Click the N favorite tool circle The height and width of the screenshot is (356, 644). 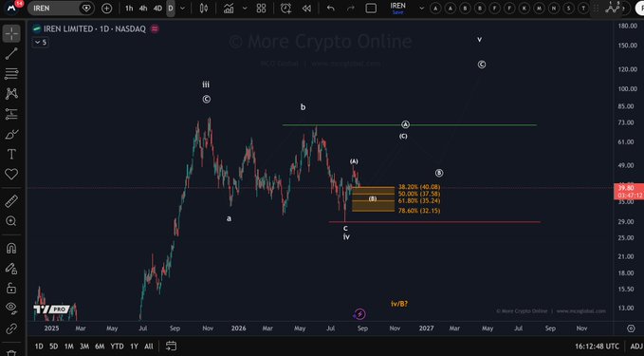[554, 9]
